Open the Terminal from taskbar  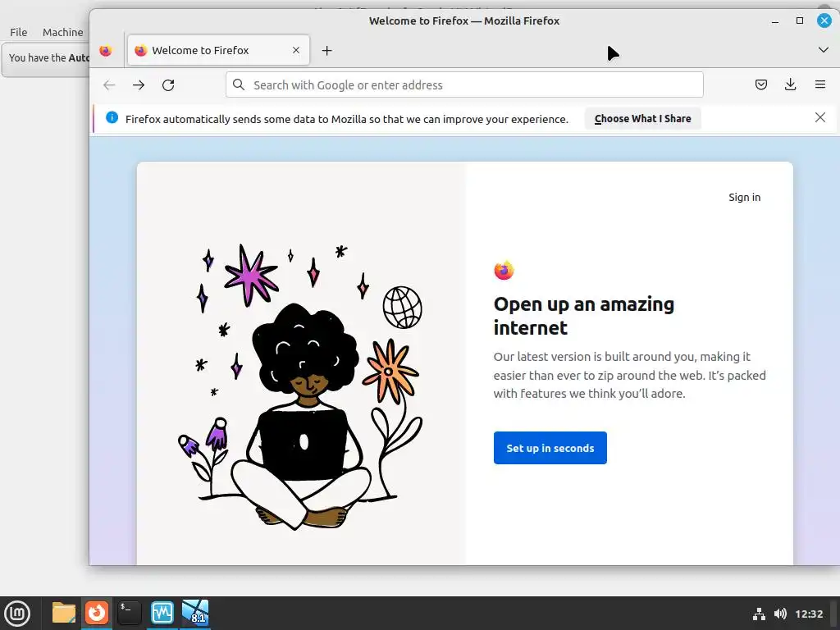129,613
